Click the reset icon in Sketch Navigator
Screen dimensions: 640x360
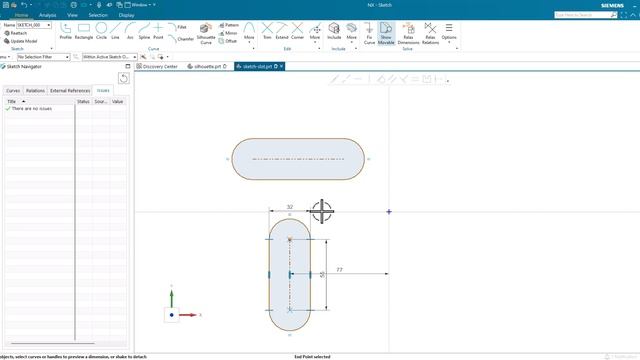coord(124,78)
